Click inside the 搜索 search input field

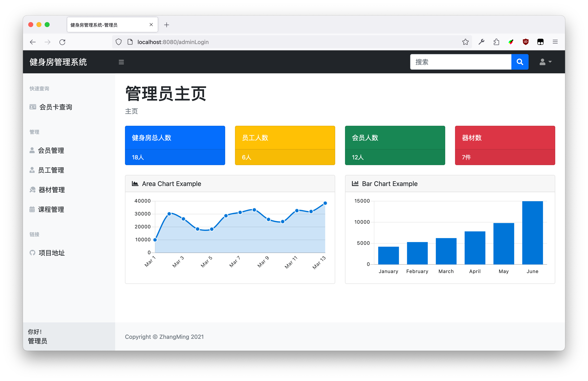click(x=460, y=62)
